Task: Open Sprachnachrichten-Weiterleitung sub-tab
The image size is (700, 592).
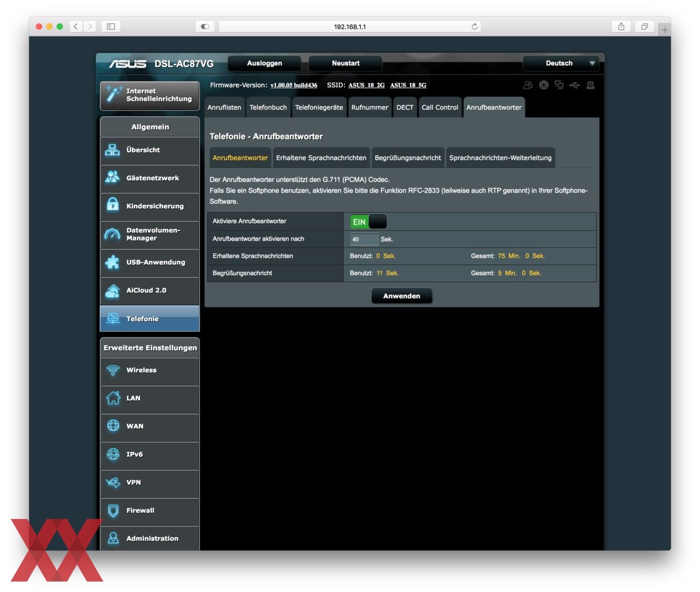Action: [500, 158]
